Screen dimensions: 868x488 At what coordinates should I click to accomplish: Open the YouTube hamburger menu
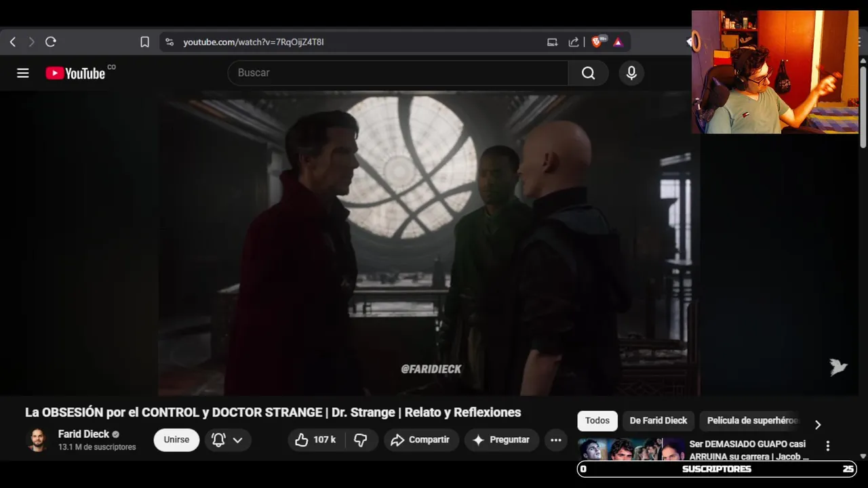click(x=23, y=73)
